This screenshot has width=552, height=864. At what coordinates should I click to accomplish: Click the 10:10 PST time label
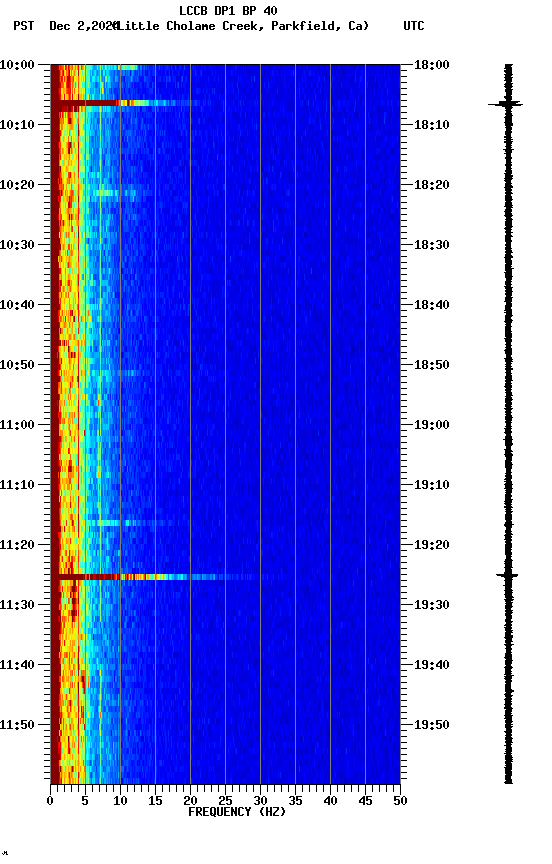coord(17,125)
